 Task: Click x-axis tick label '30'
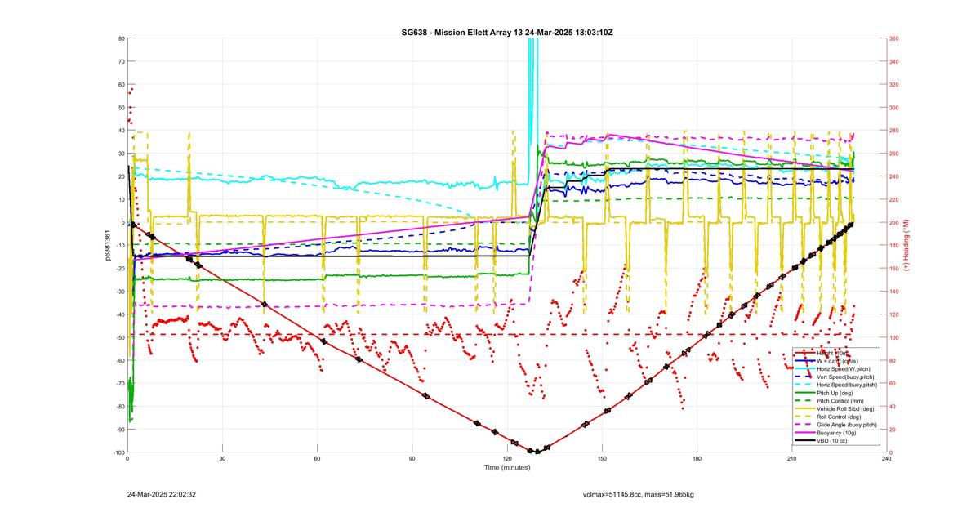(x=222, y=458)
